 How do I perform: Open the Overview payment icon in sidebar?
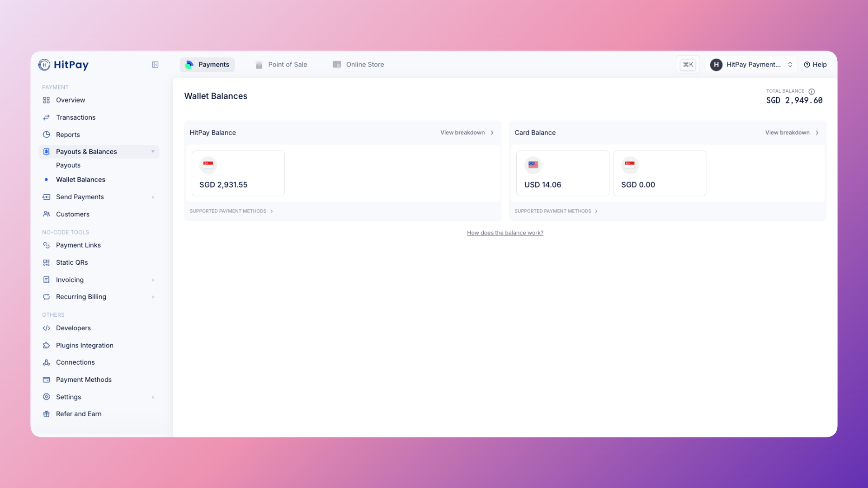[x=47, y=100]
